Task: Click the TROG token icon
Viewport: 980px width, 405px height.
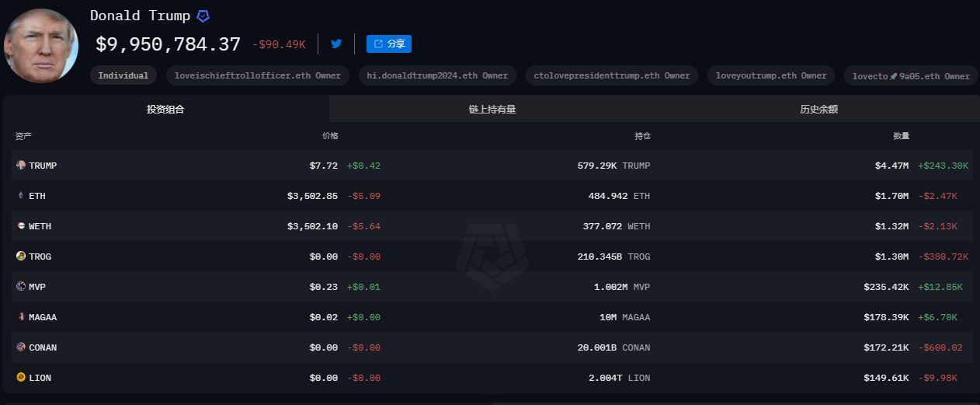Action: tap(21, 257)
